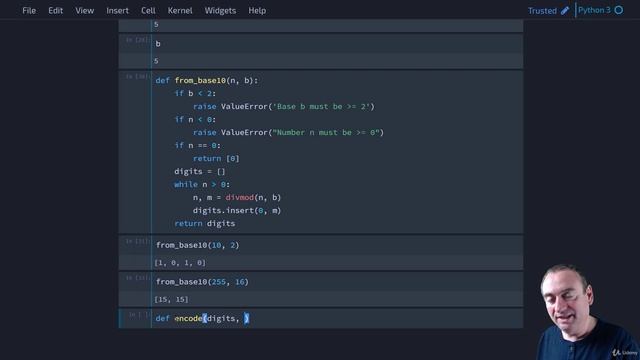The image size is (640, 360).
Task: Open the File menu
Action: (x=29, y=11)
